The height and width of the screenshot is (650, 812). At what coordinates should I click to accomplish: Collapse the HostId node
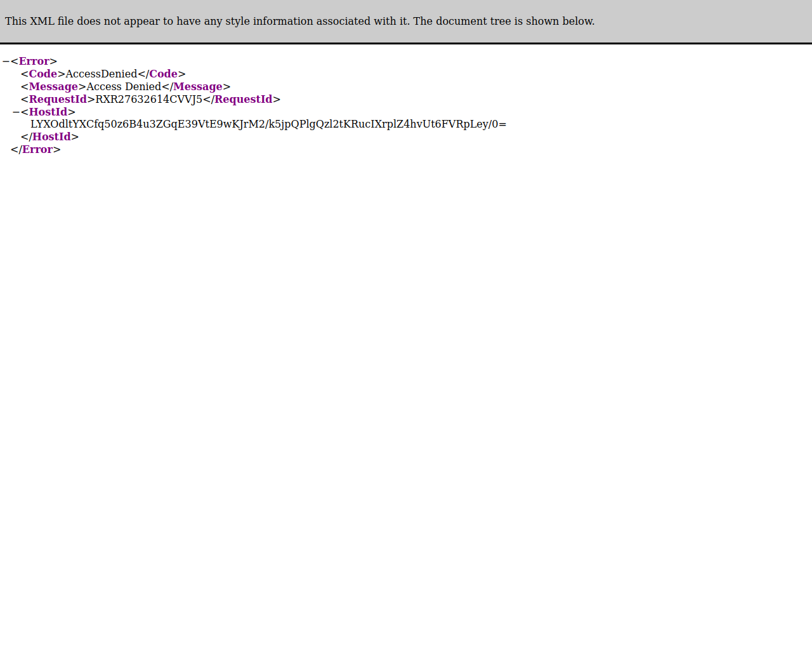pos(16,112)
